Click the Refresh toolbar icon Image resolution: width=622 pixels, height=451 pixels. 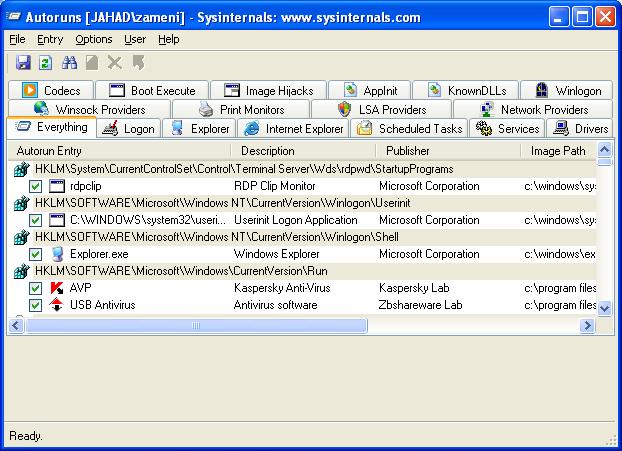(46, 63)
